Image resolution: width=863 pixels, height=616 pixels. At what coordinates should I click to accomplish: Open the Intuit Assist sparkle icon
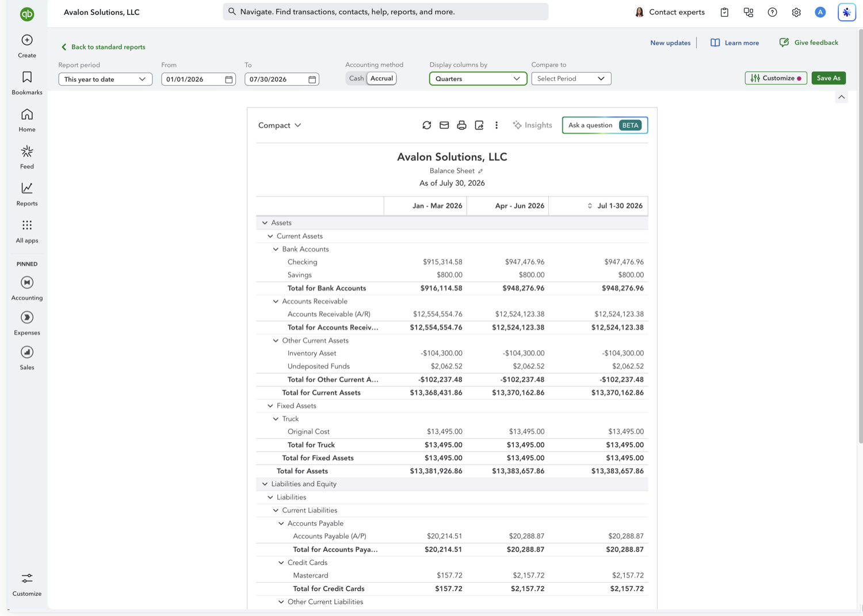(x=847, y=12)
